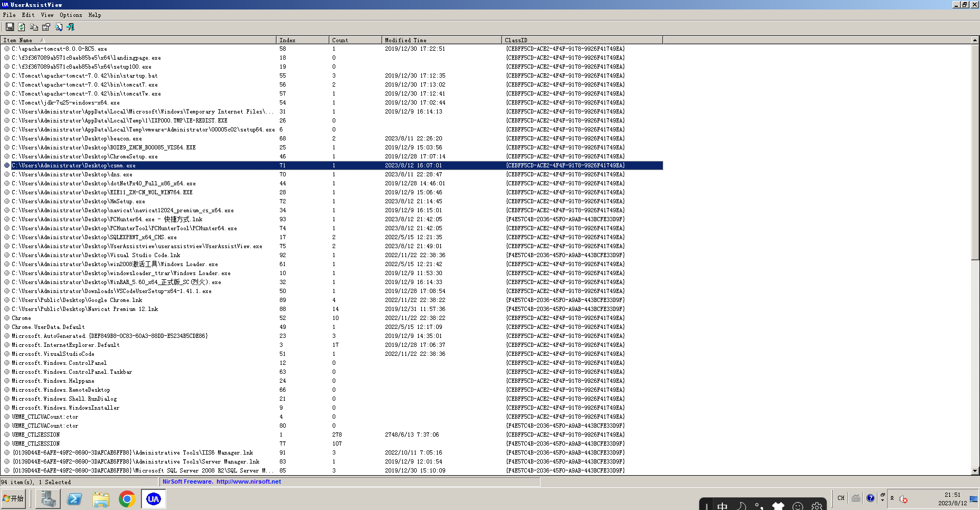Open Properties using the properties toolbar icon
The width and height of the screenshot is (980, 510).
46,26
